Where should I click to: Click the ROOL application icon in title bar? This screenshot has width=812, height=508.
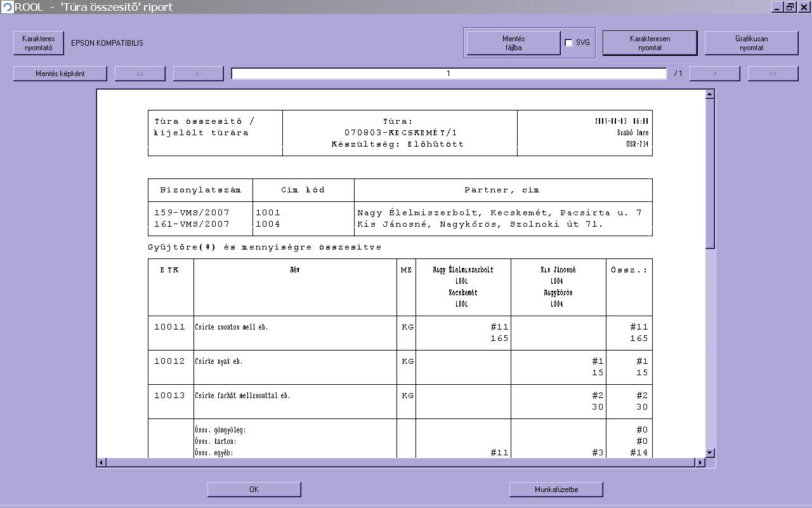[7, 7]
